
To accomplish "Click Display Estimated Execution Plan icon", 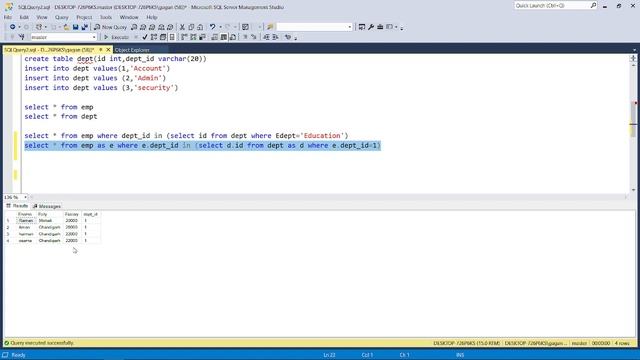I will [154, 37].
